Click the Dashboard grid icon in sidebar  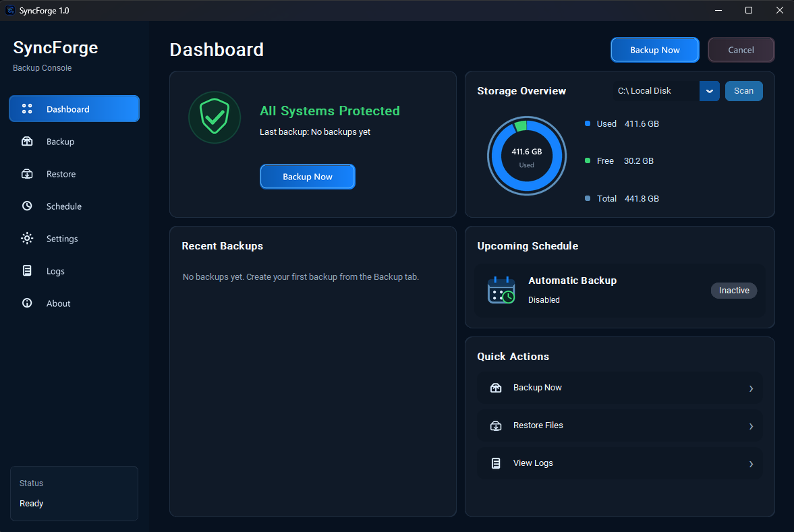tap(27, 109)
